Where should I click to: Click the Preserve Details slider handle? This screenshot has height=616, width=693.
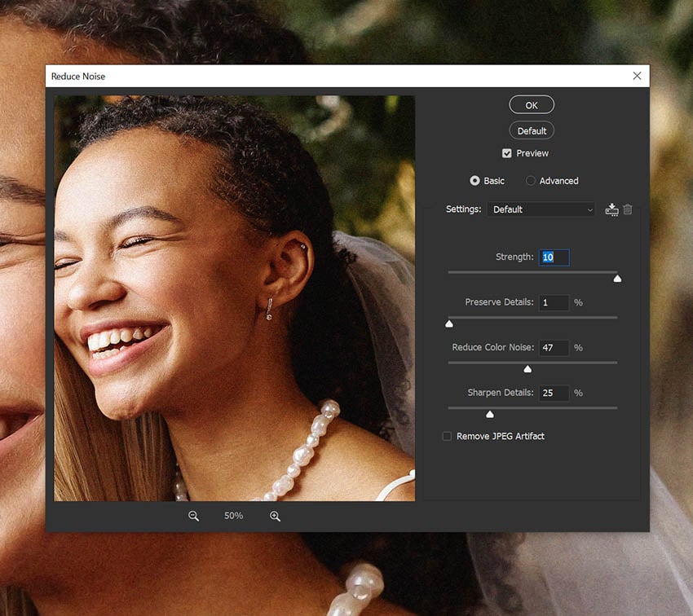click(449, 324)
